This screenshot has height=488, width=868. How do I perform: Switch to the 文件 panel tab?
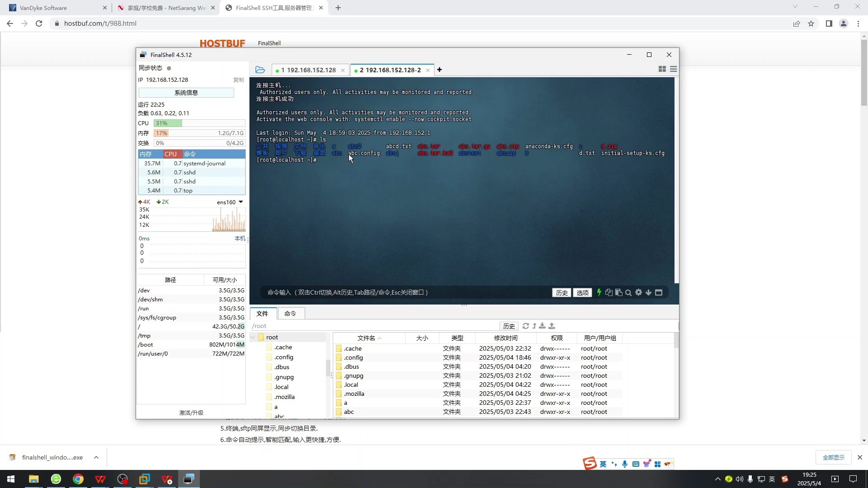click(x=262, y=314)
